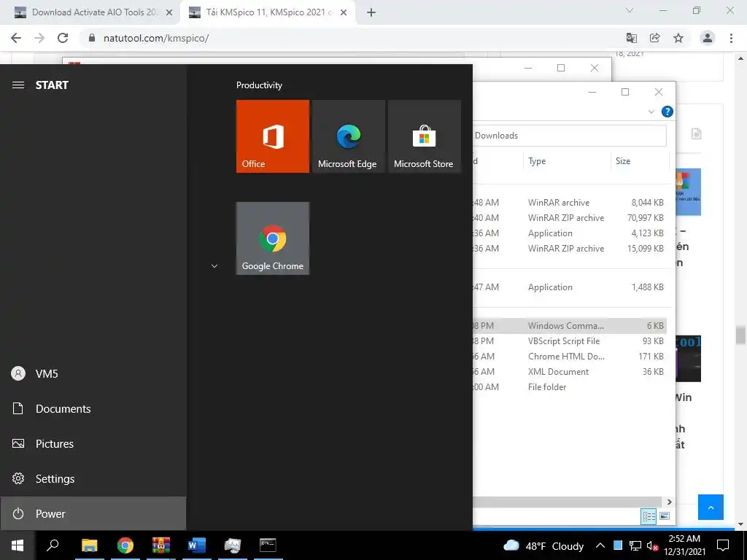Expand the Start hamburger menu

(18, 85)
